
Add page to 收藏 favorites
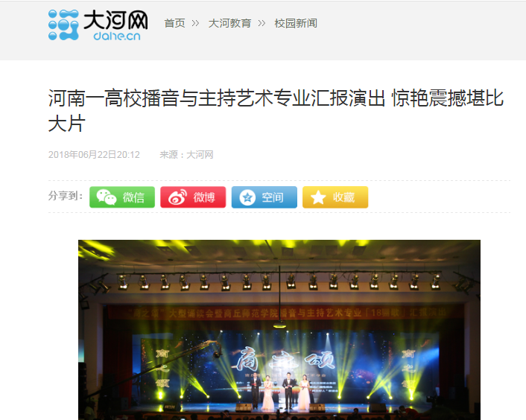335,197
